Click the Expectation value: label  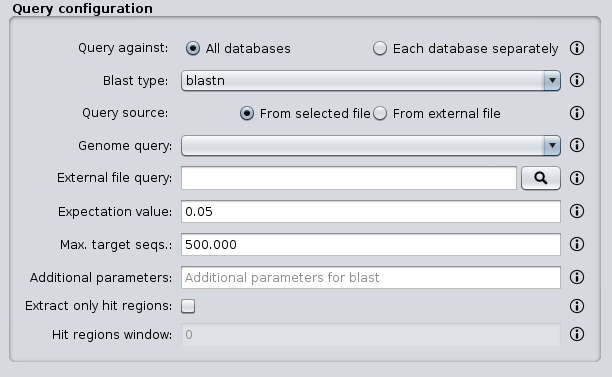tap(115, 212)
